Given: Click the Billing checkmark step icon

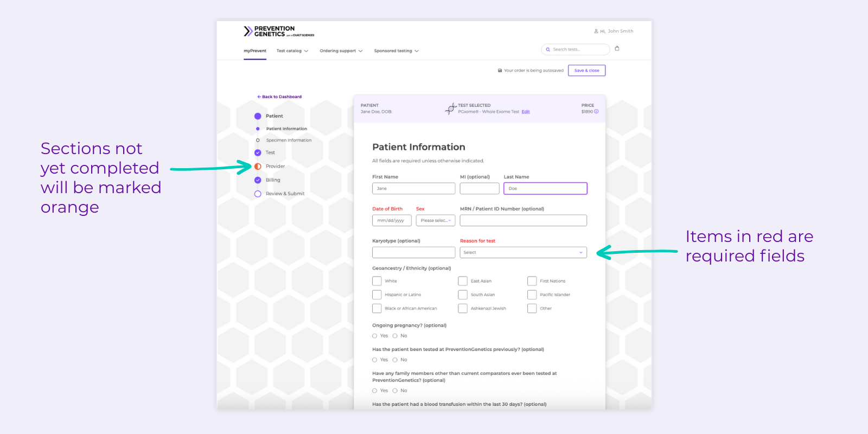Looking at the screenshot, I should point(258,180).
